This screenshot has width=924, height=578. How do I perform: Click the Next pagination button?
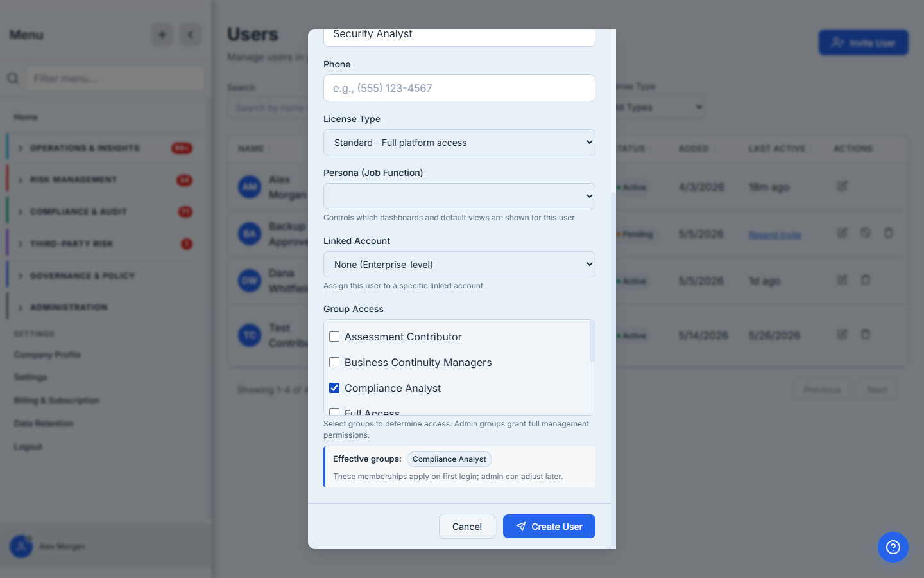(x=877, y=390)
